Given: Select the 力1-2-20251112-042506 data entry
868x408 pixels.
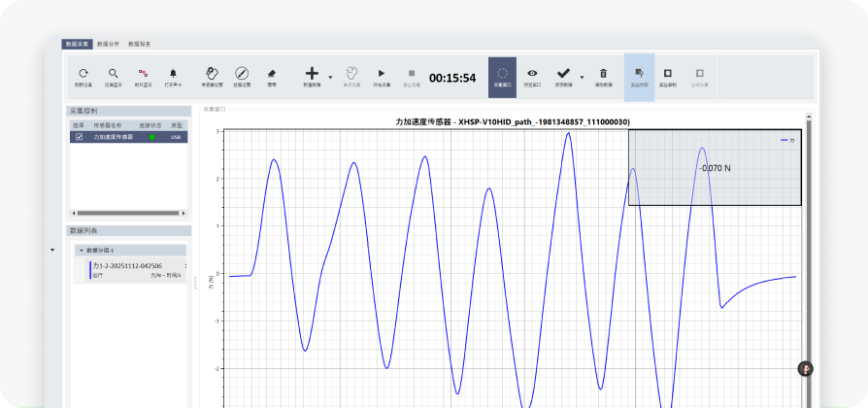Looking at the screenshot, I should (126, 266).
